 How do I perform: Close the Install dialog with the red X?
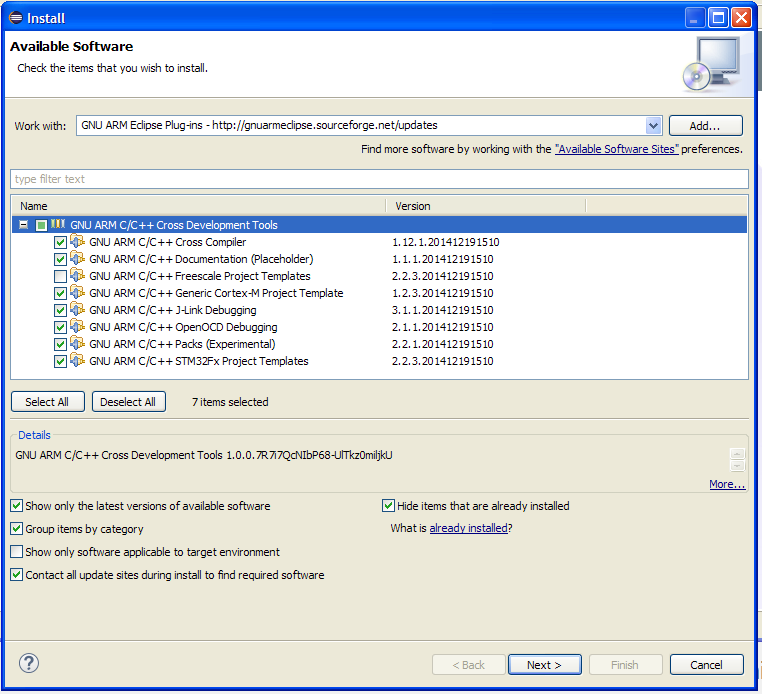pos(742,18)
